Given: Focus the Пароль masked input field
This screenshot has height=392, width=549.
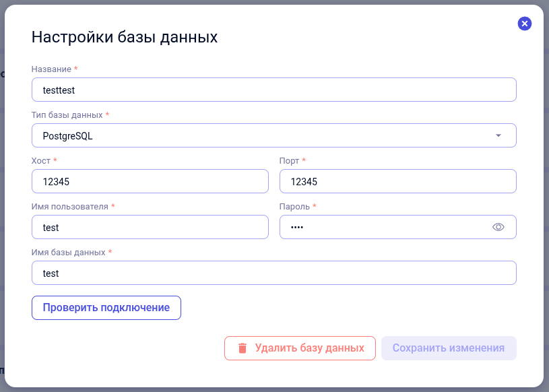Looking at the screenshot, I should coord(384,227).
